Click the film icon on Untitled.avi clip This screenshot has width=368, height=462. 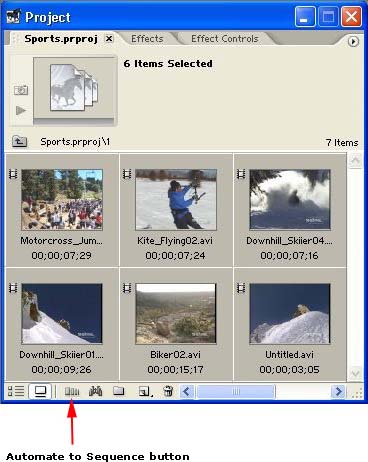pyautogui.click(x=241, y=288)
